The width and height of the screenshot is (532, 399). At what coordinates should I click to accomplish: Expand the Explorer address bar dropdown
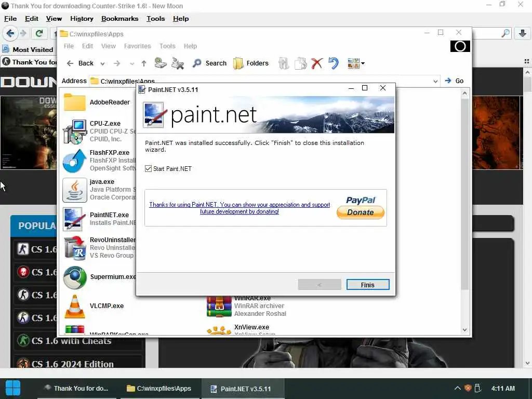tap(435, 81)
